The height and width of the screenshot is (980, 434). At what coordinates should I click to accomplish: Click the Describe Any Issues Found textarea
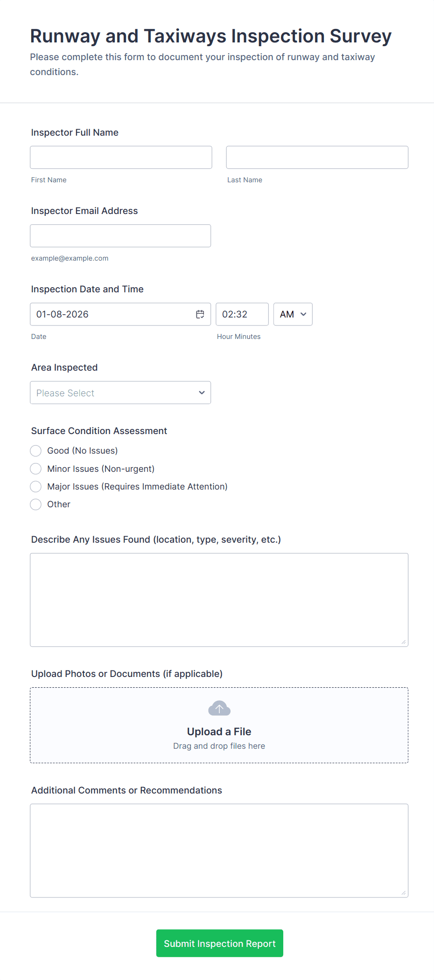(x=219, y=600)
